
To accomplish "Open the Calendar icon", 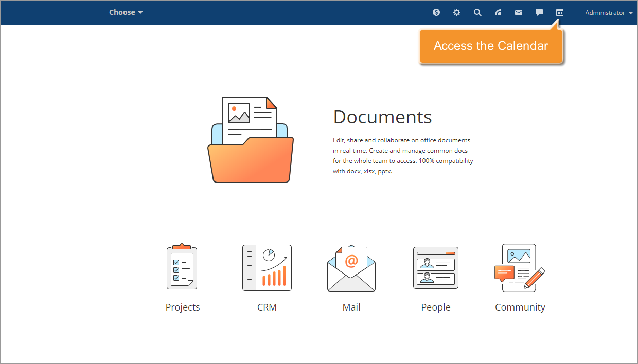I will click(559, 12).
